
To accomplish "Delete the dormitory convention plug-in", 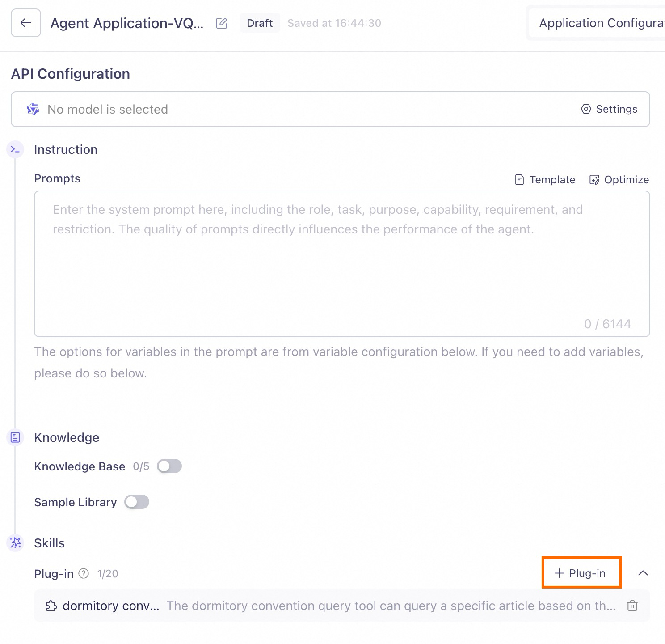I will click(632, 606).
